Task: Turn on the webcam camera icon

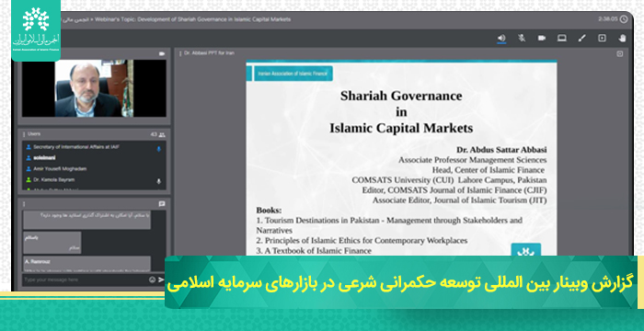Action: click(x=542, y=39)
